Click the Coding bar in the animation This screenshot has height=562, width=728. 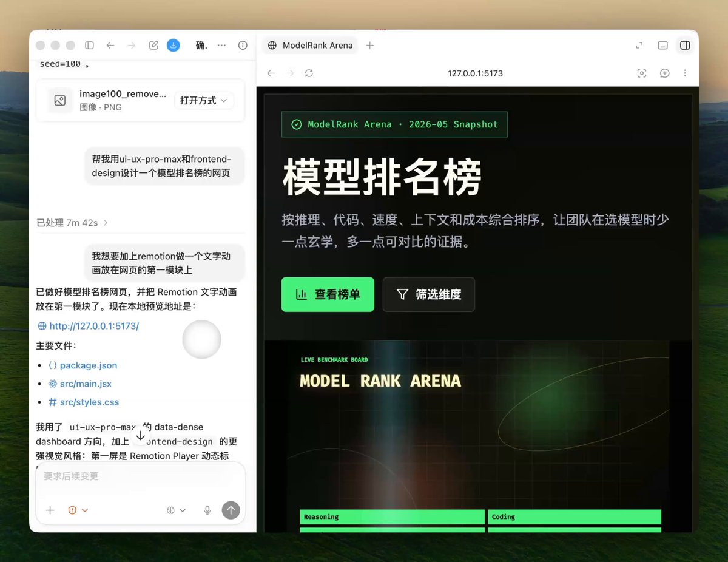point(575,517)
